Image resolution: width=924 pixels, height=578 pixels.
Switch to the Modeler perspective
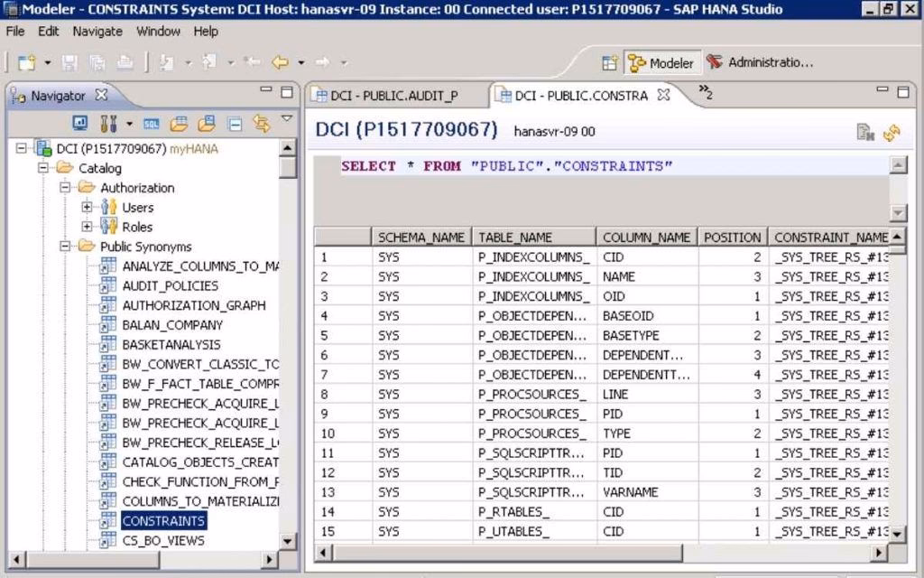(661, 62)
